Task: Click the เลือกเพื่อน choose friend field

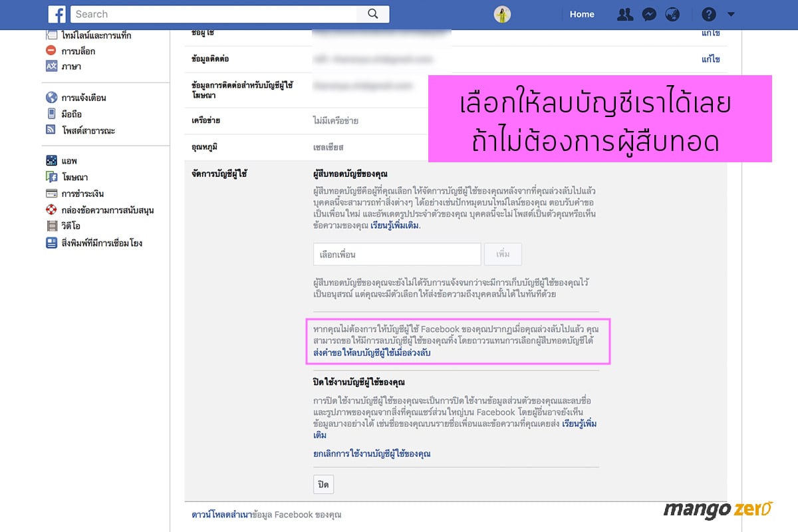Action: (397, 255)
